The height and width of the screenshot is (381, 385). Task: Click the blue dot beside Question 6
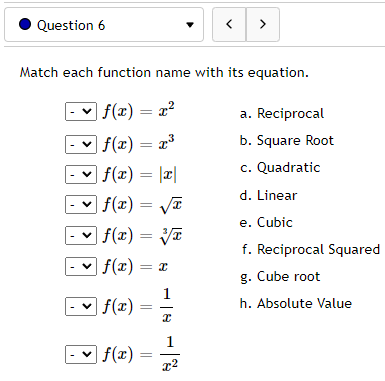pos(25,24)
